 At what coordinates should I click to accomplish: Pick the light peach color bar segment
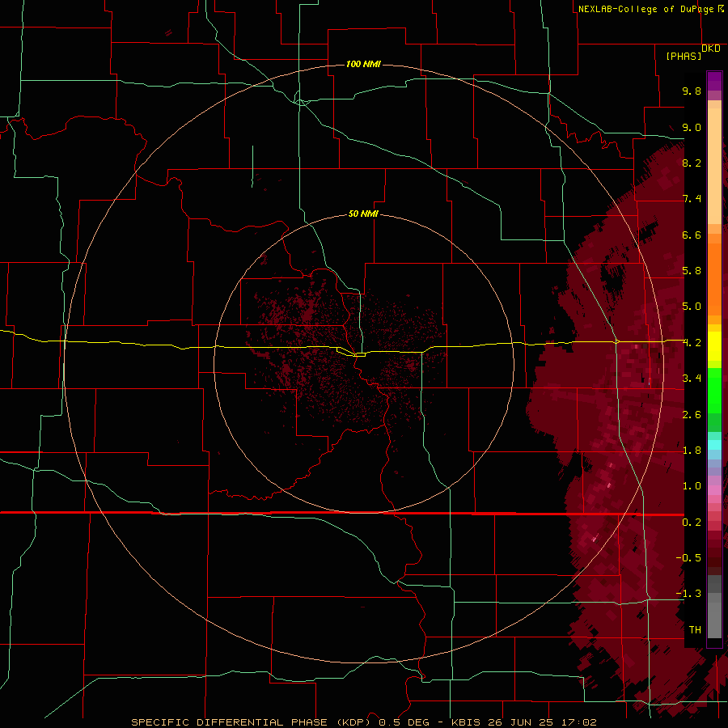click(714, 166)
